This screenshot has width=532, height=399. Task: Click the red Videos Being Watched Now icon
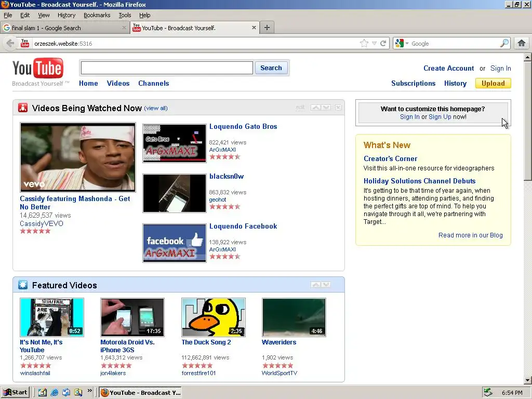[x=23, y=108]
